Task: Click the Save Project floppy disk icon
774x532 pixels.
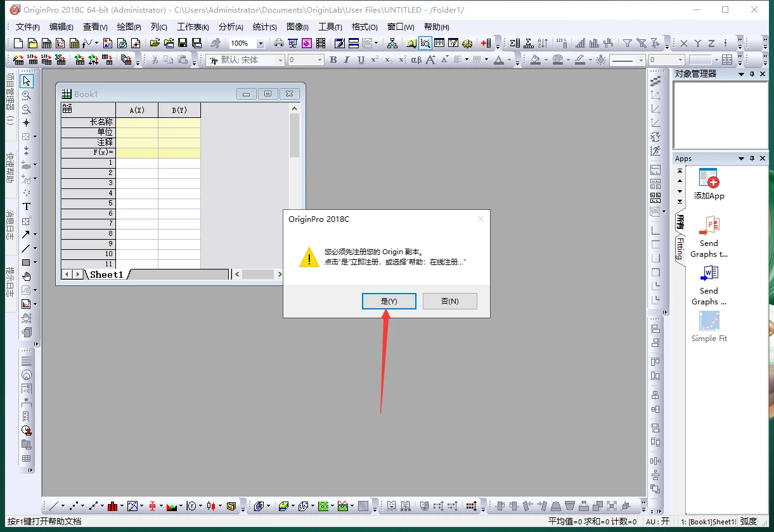Action: pos(183,43)
